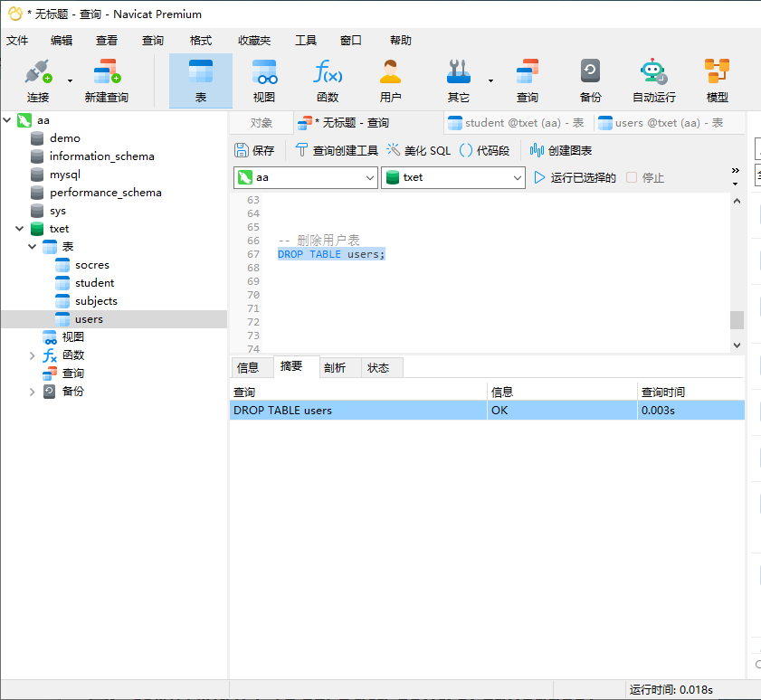Click Beautify SQL (美化 SQL)
The image size is (761, 700).
[418, 150]
